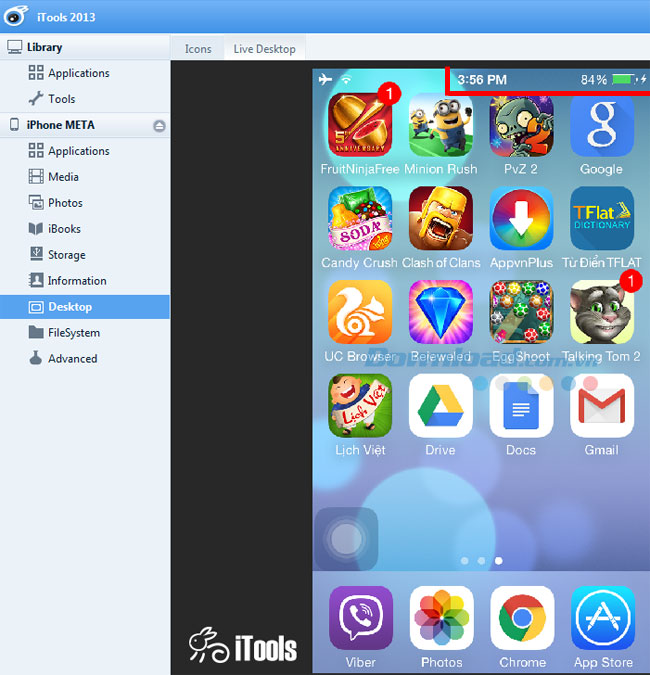
Task: Click the 84% battery indicator
Action: [x=613, y=80]
